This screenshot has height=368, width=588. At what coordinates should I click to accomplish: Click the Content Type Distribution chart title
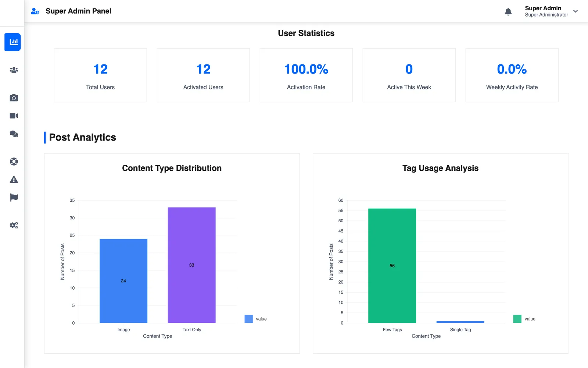tap(172, 168)
